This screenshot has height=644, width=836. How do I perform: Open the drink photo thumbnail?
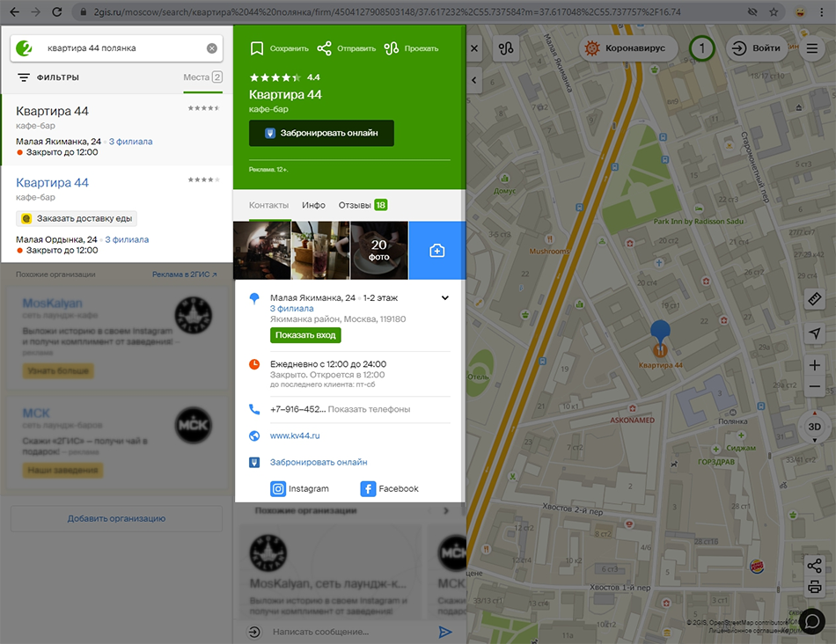click(320, 251)
